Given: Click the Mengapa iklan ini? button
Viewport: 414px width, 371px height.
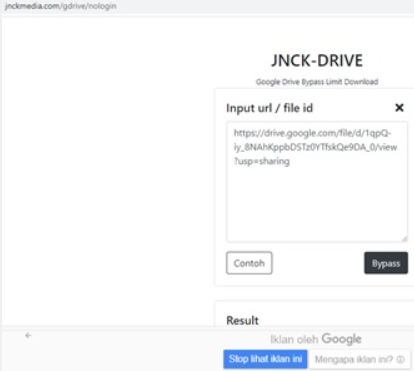Looking at the screenshot, I should pos(359,359).
